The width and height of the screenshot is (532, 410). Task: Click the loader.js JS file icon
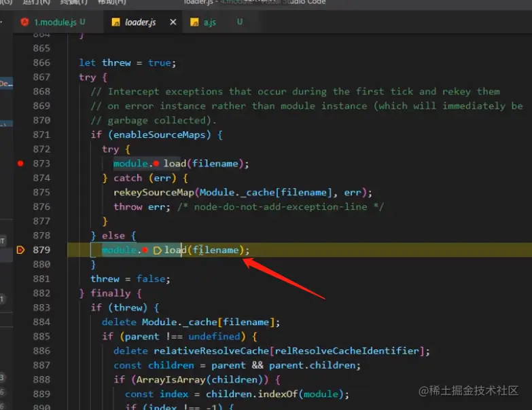point(116,22)
